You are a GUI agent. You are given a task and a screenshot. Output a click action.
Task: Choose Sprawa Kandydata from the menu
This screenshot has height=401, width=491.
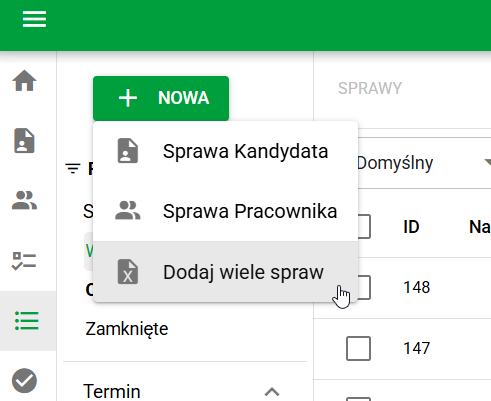click(x=225, y=151)
